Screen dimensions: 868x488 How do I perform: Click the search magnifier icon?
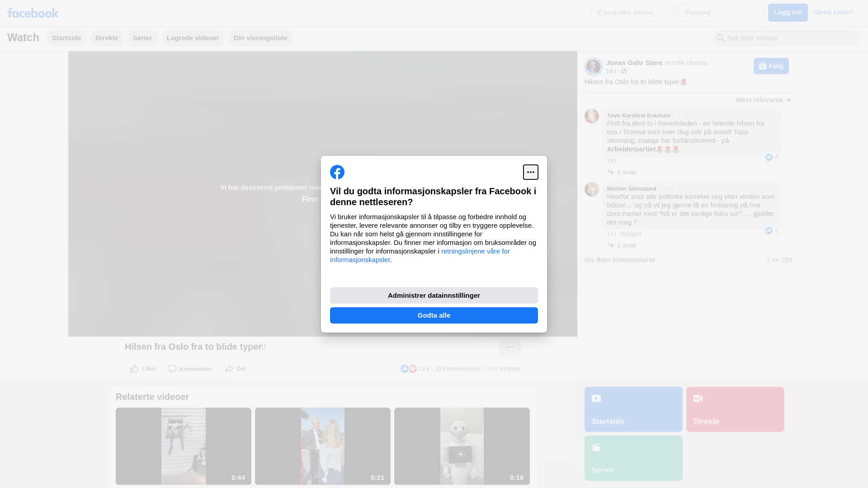pos(721,38)
